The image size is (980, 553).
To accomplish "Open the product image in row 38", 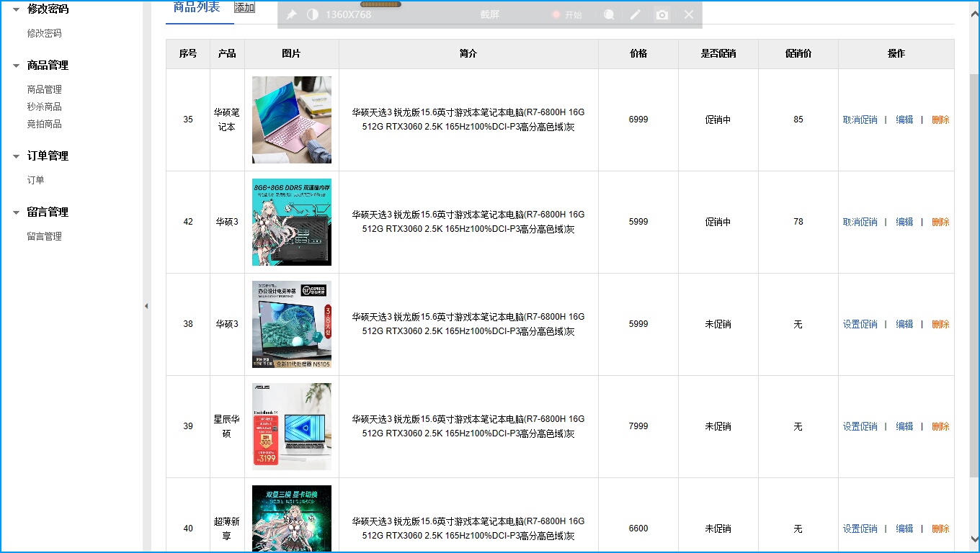I will (292, 324).
